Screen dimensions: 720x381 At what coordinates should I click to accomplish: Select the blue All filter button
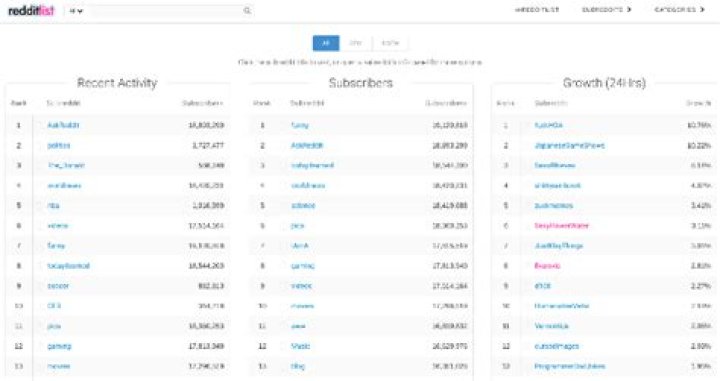point(326,43)
